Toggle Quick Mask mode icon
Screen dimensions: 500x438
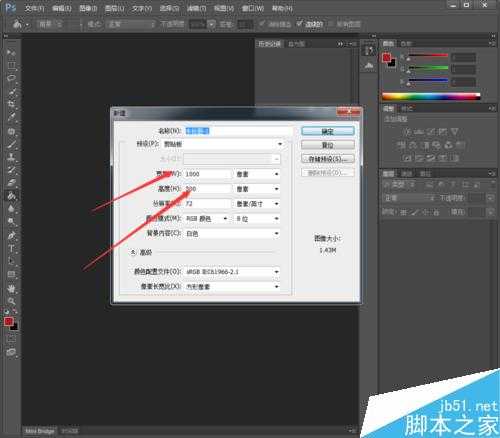point(11,339)
